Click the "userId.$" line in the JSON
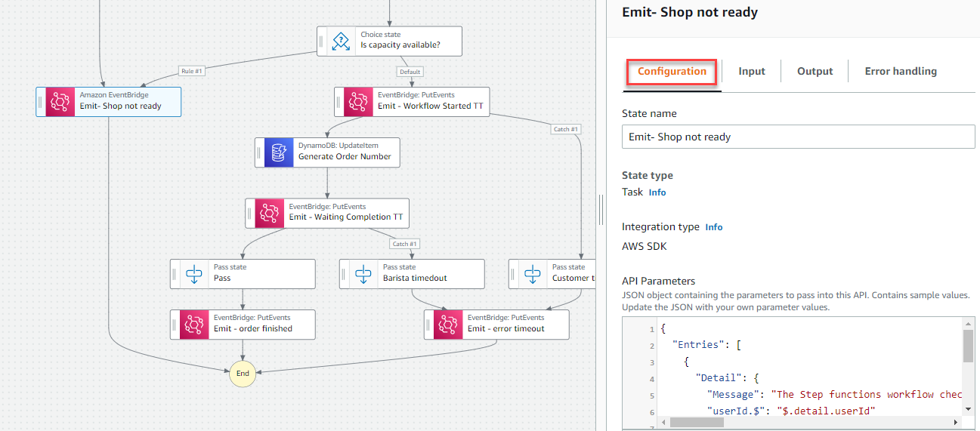This screenshot has height=431, width=980. 790,410
